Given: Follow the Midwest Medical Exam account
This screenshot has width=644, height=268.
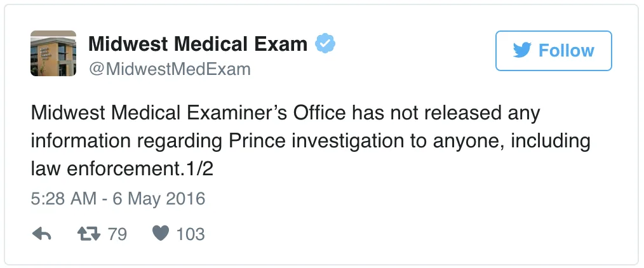Looking at the screenshot, I should click(x=554, y=50).
